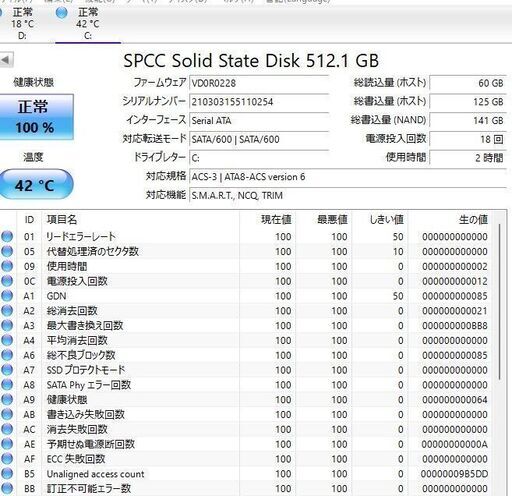Click the total host reads value 60 GB

tap(468, 83)
